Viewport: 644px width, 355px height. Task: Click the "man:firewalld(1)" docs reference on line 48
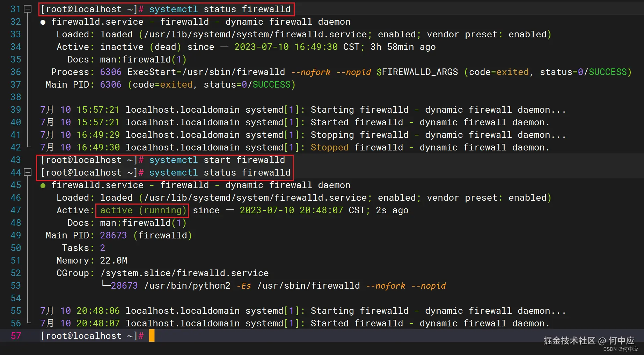coord(143,223)
